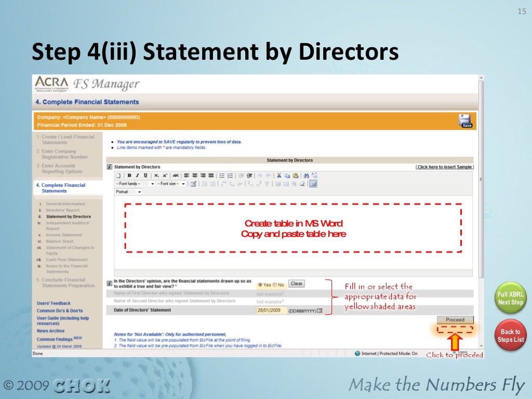Open Cash Flow Statement sub-step

(x=67, y=260)
